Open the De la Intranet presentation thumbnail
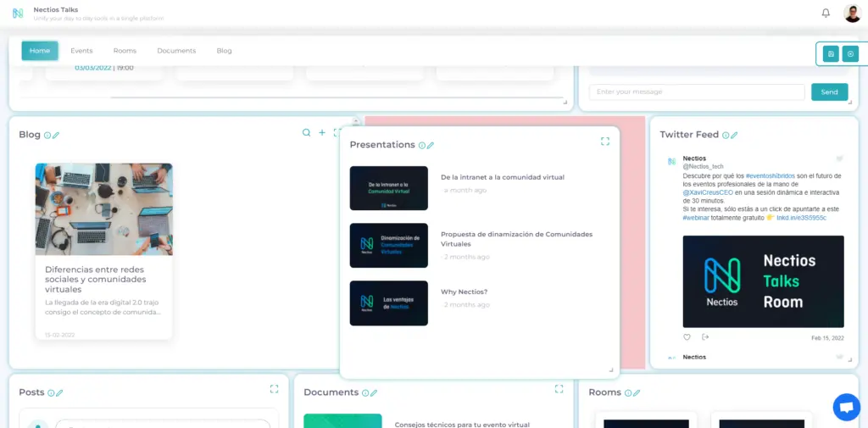Image resolution: width=868 pixels, height=428 pixels. 388,188
